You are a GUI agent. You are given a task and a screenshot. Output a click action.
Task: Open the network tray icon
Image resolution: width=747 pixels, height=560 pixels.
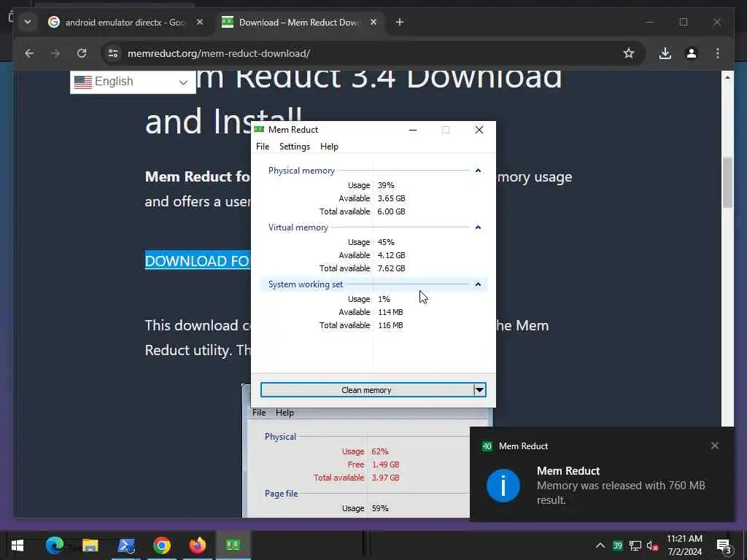[635, 545]
